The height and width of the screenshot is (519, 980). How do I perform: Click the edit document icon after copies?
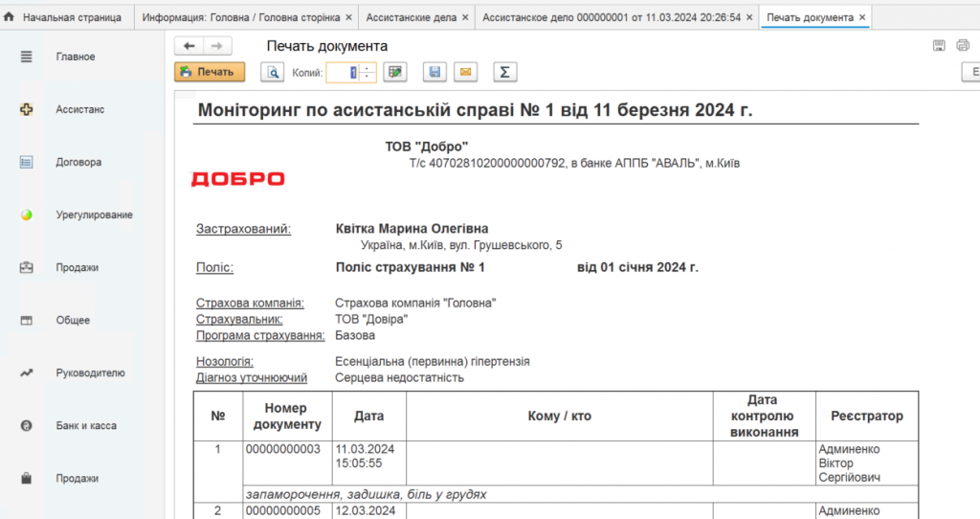(394, 72)
